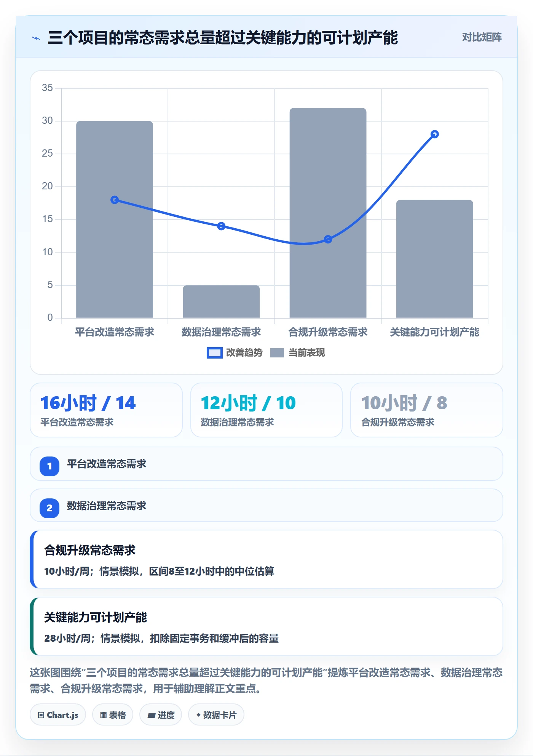
Task: Click the trend line point at value 12
Action: [x=328, y=239]
